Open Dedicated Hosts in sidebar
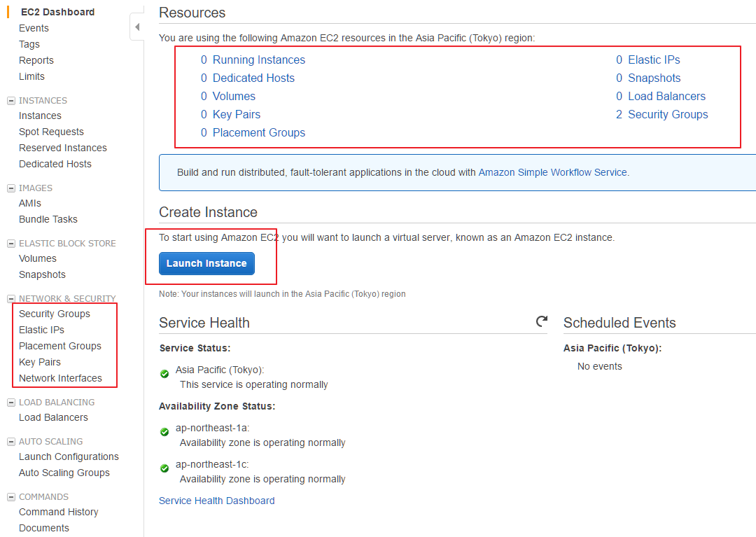 [x=55, y=164]
